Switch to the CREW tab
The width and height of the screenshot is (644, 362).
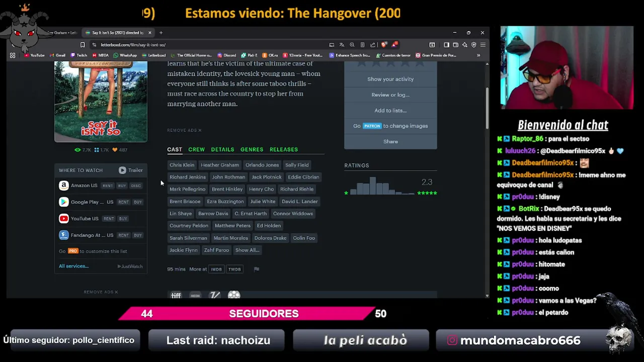tap(196, 150)
